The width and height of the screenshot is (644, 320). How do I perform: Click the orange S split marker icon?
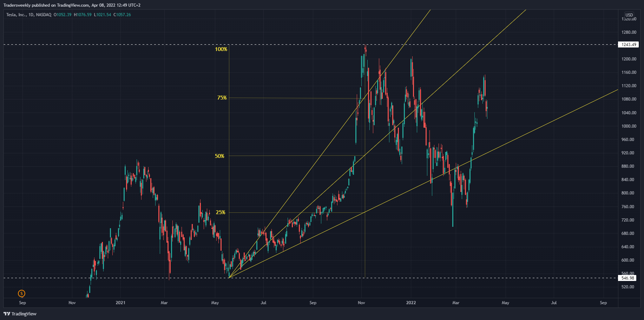tap(22, 293)
